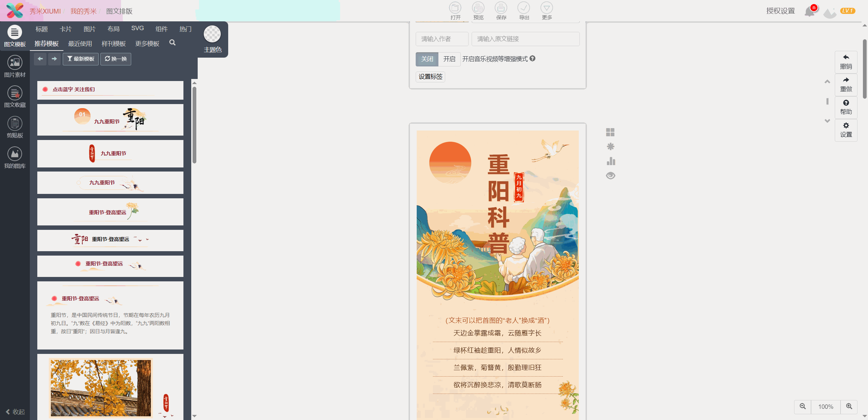
Task: Export with the 导出 icon
Action: click(524, 11)
